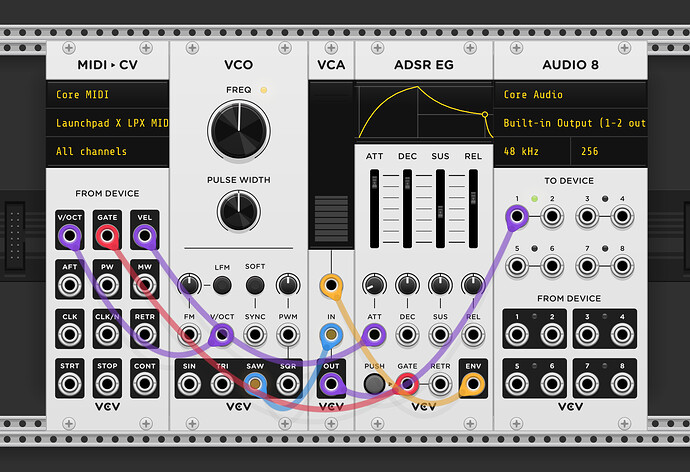The height and width of the screenshot is (472, 690).
Task: Click the VCA CV input jack above IN
Action: [x=331, y=285]
